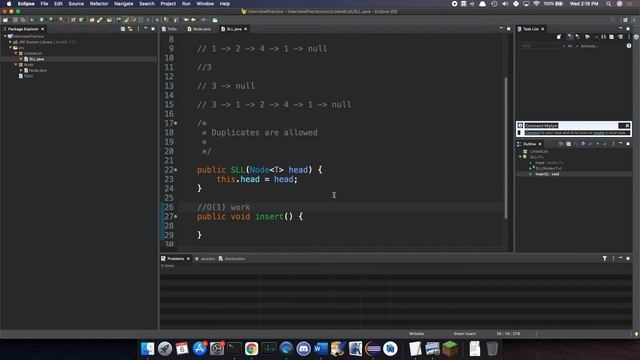Click the Debug bug toolbar icon
This screenshot has height=360, width=640.
tap(32, 20)
